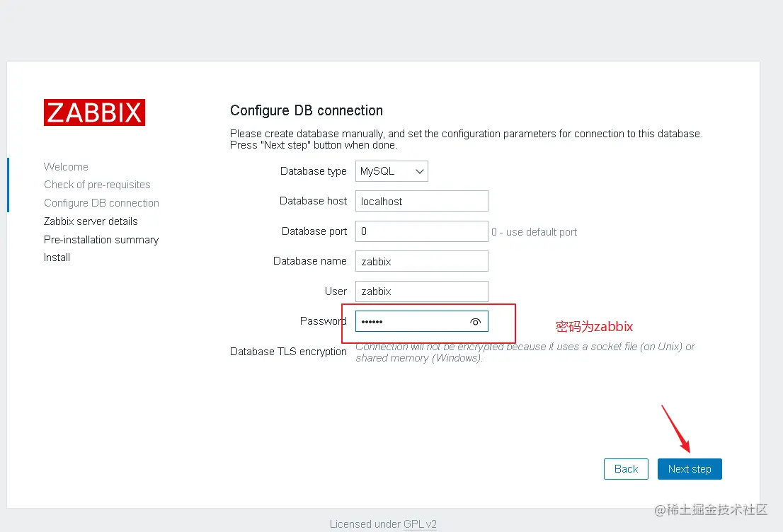The image size is (783, 532).
Task: Click the Database name label
Action: coord(309,261)
